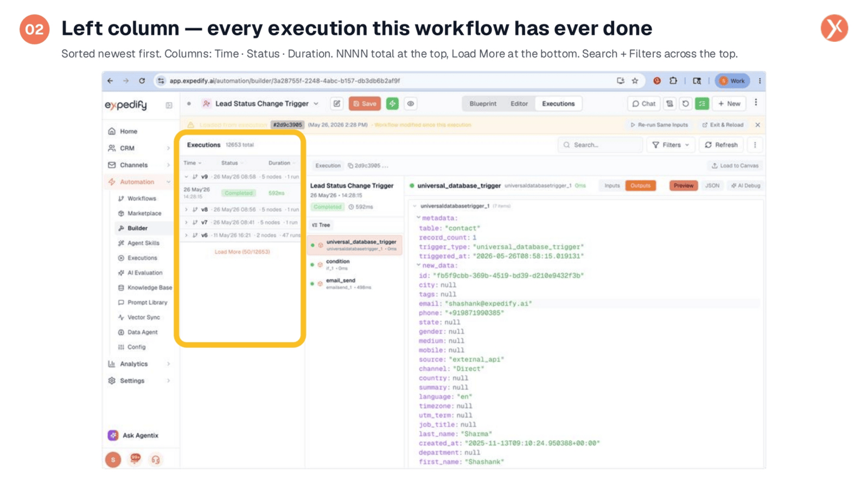This screenshot has width=868, height=488.
Task: Open the history undo icon beside Chat
Action: pyautogui.click(x=686, y=104)
